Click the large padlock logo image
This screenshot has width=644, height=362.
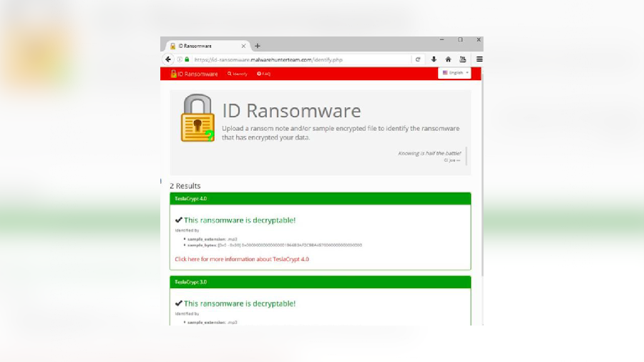(x=198, y=118)
